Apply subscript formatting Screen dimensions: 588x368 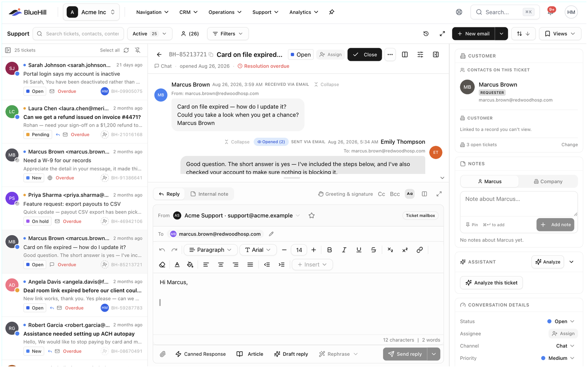tap(390, 250)
